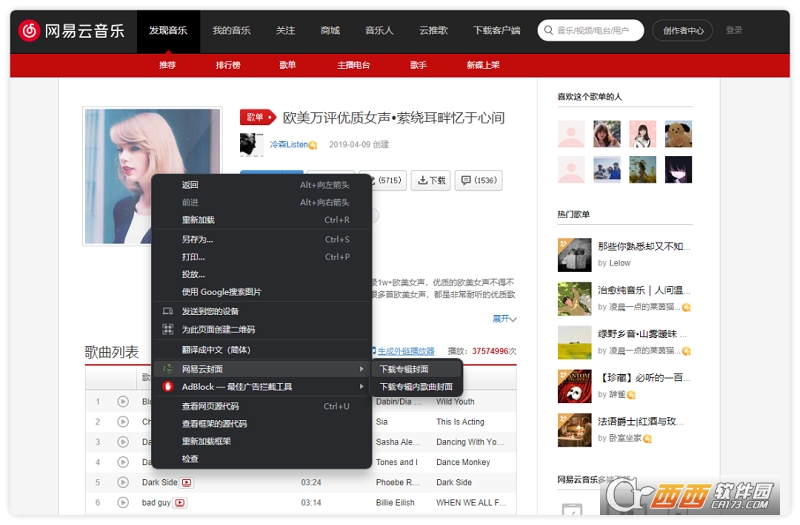The image size is (800, 525).
Task: Play song row 2
Action: [x=123, y=422]
